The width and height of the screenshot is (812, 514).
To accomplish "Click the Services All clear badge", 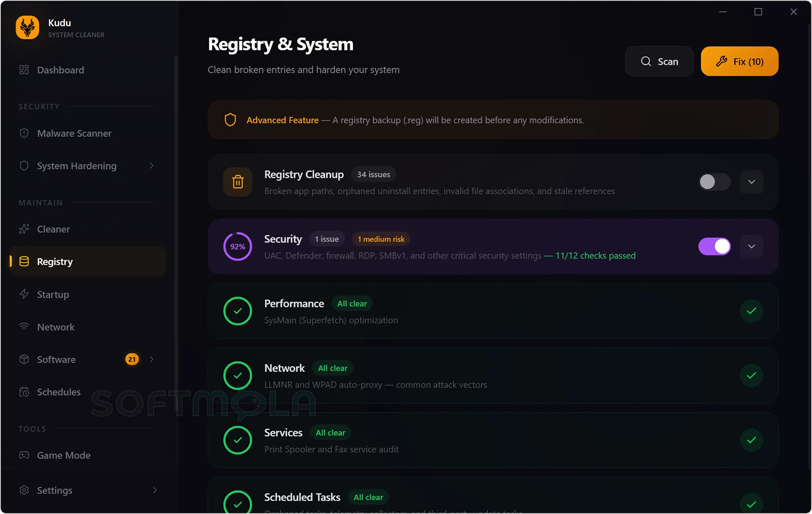I will [x=330, y=433].
